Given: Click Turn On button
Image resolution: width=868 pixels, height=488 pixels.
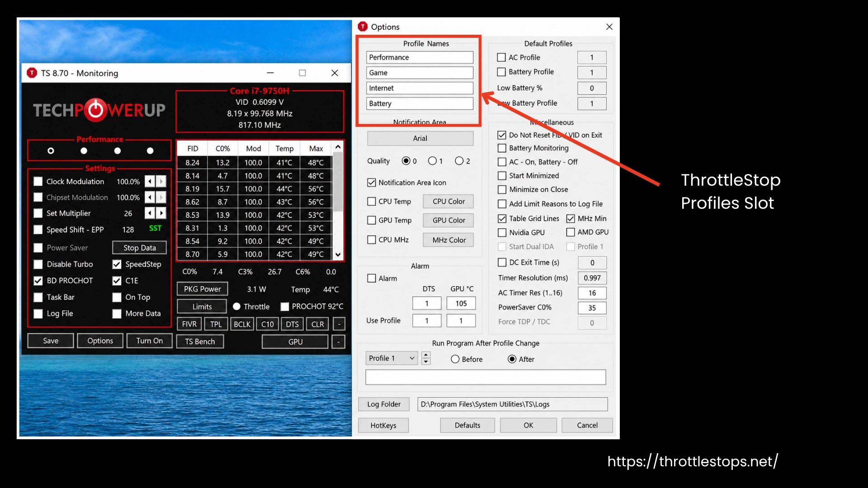Looking at the screenshot, I should tap(150, 341).
